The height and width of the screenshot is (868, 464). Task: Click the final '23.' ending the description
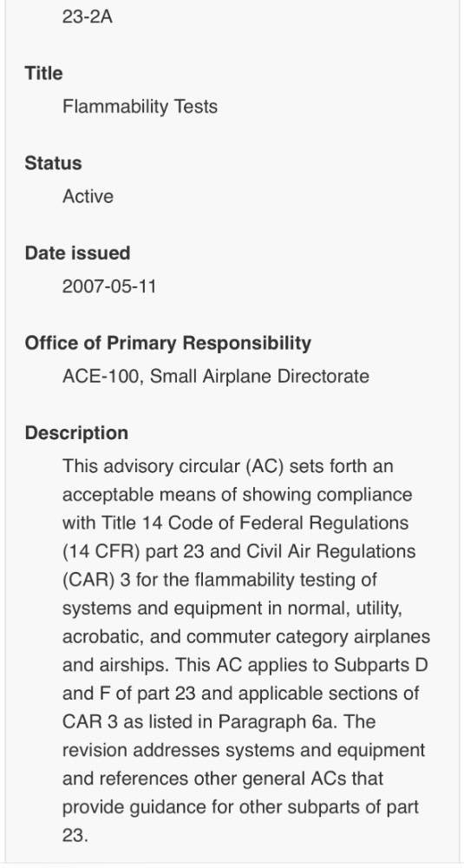[x=75, y=835]
